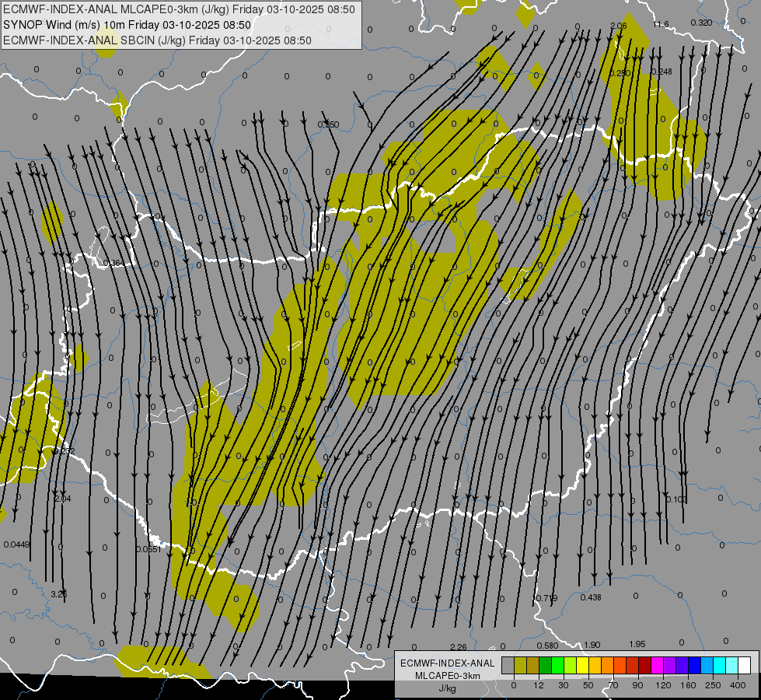Choose the deep blue legend swatch

(x=694, y=665)
